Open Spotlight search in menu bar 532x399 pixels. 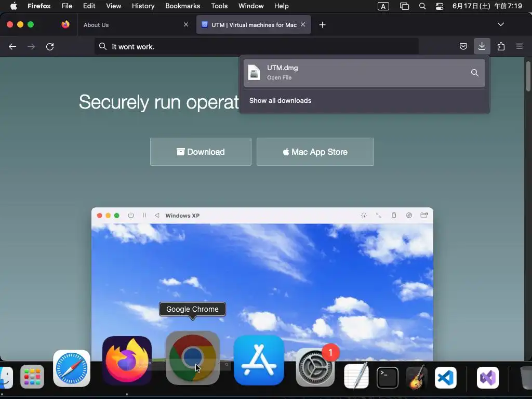coord(422,6)
